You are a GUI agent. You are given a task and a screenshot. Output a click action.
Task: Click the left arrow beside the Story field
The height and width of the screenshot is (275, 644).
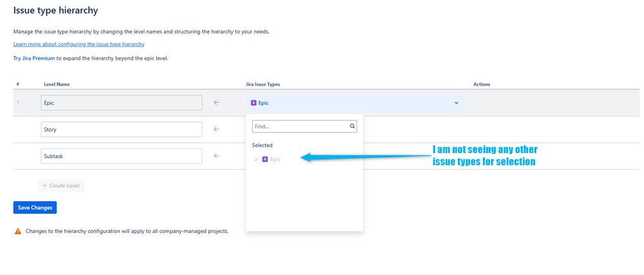click(x=217, y=130)
